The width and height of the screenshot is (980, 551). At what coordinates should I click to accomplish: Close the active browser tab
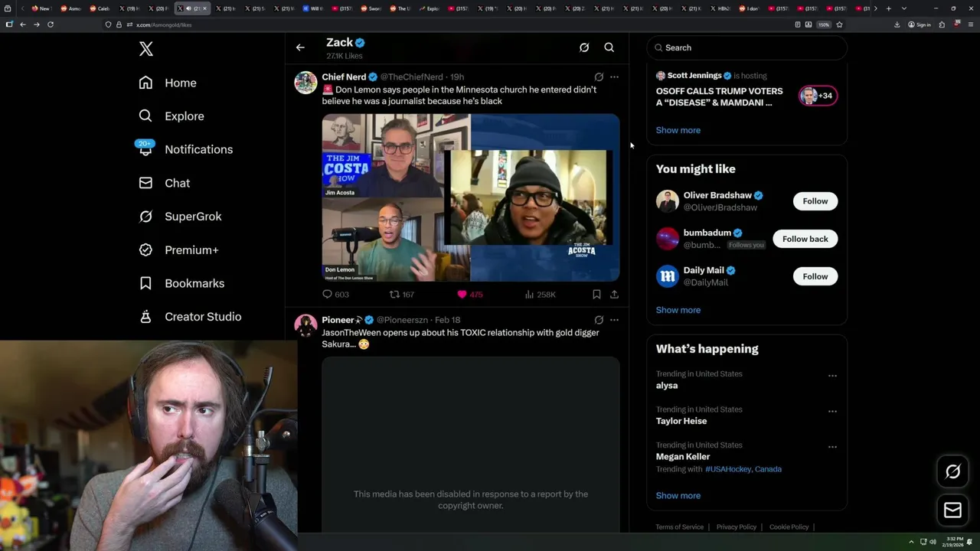coord(204,8)
